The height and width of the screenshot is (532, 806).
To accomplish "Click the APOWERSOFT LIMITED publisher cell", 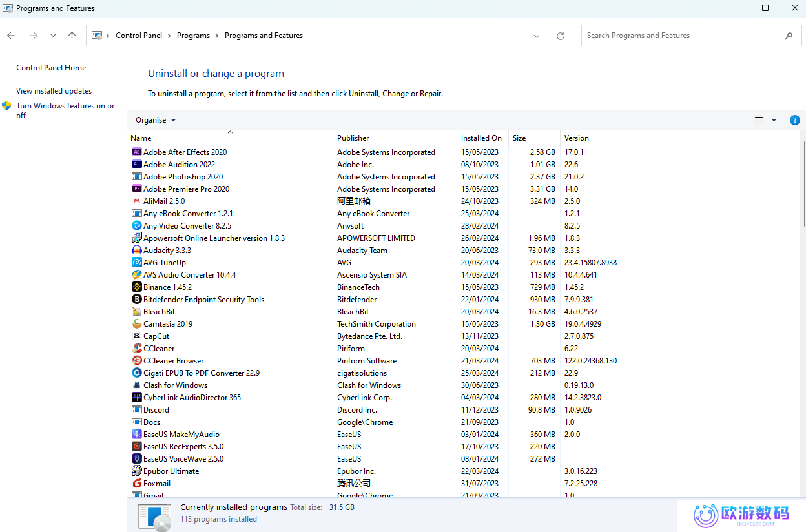I will click(x=376, y=238).
